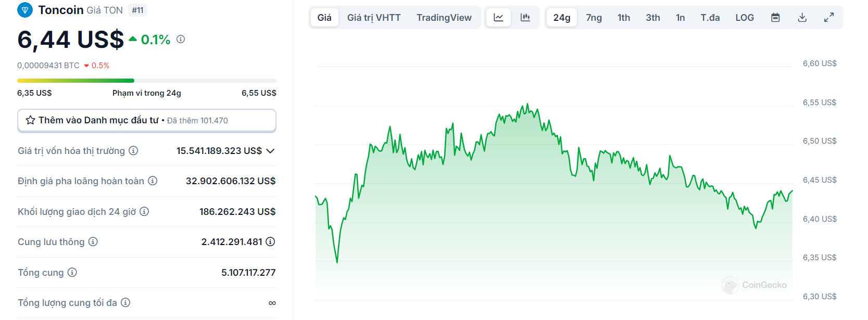Click the red 0.5% BTC change
The image size is (868, 320).
pyautogui.click(x=97, y=66)
